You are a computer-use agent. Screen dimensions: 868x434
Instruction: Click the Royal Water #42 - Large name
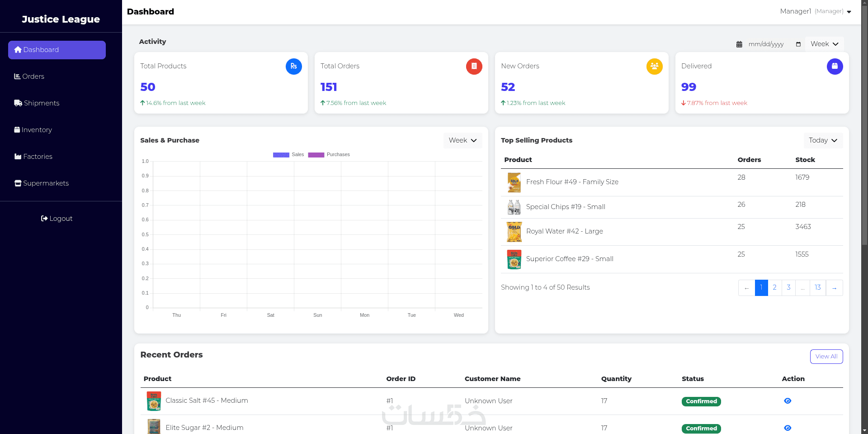point(565,231)
